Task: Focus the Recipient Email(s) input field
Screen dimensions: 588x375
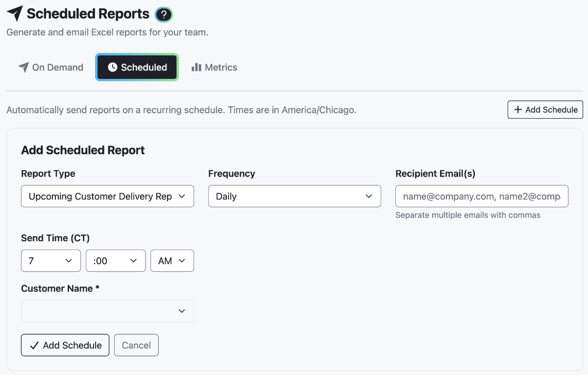Action: (x=482, y=196)
